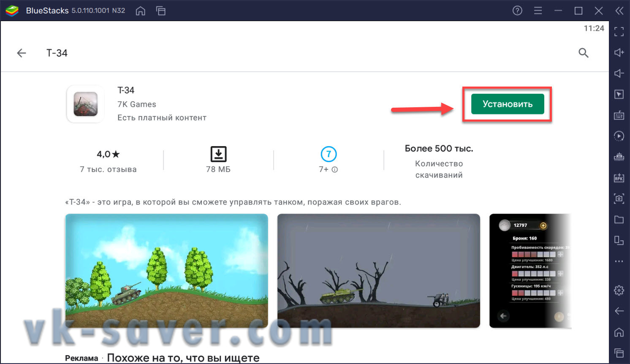Click the 11:24 clock in status bar
Screen dimensions: 630x364
[x=594, y=28]
